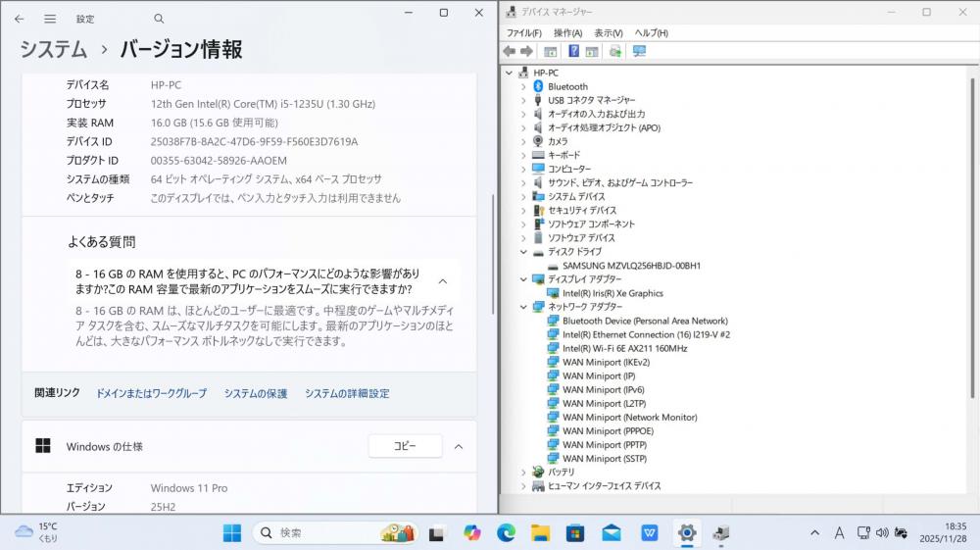Open ドメインまたはワークグループ link

click(151, 393)
